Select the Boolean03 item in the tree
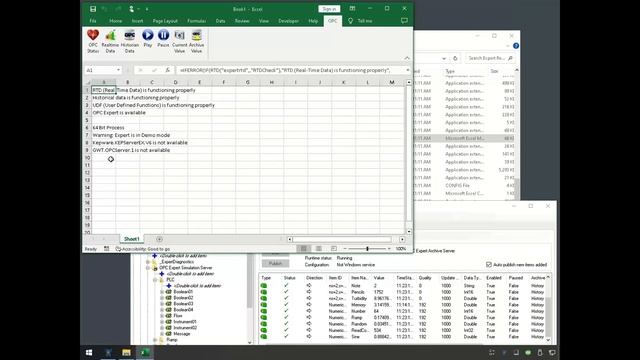The height and width of the screenshot is (360, 640). [183, 304]
